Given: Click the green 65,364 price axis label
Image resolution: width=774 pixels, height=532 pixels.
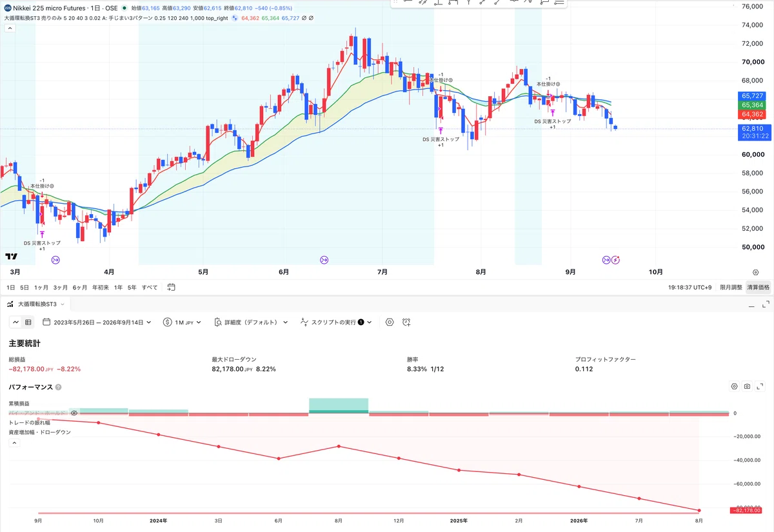Looking at the screenshot, I should click(x=753, y=104).
